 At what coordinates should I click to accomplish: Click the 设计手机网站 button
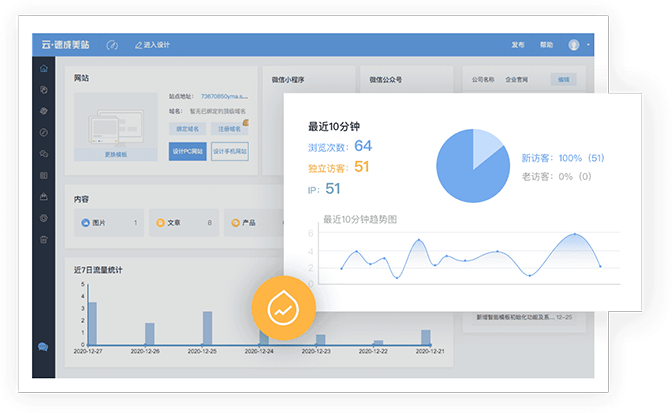click(x=230, y=151)
